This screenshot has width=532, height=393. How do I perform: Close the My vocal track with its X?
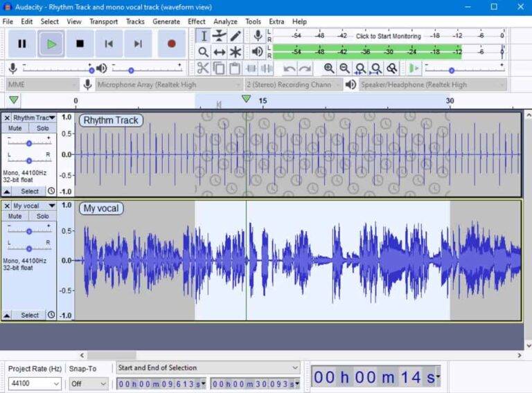coord(7,205)
